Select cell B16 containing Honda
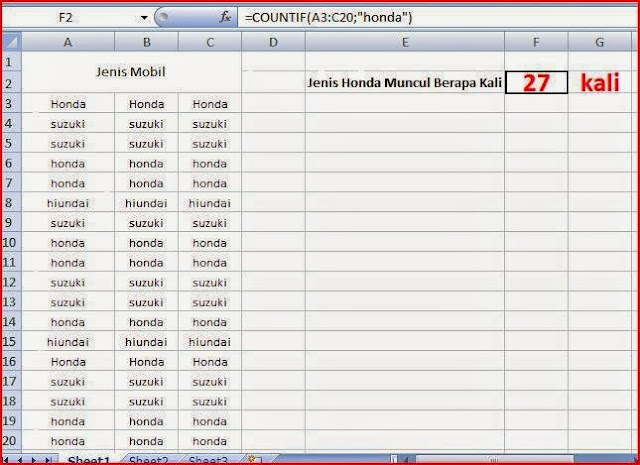This screenshot has width=640, height=465. click(x=147, y=362)
